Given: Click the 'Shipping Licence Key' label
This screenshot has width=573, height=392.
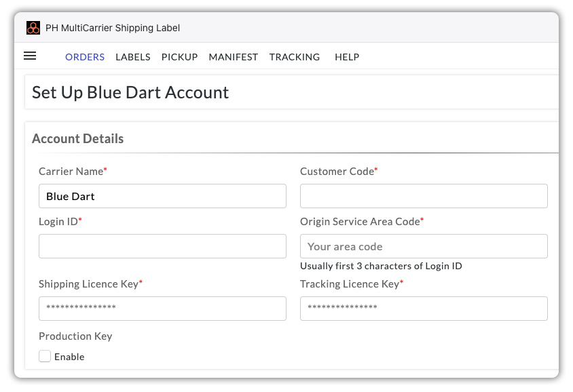Looking at the screenshot, I should [90, 284].
